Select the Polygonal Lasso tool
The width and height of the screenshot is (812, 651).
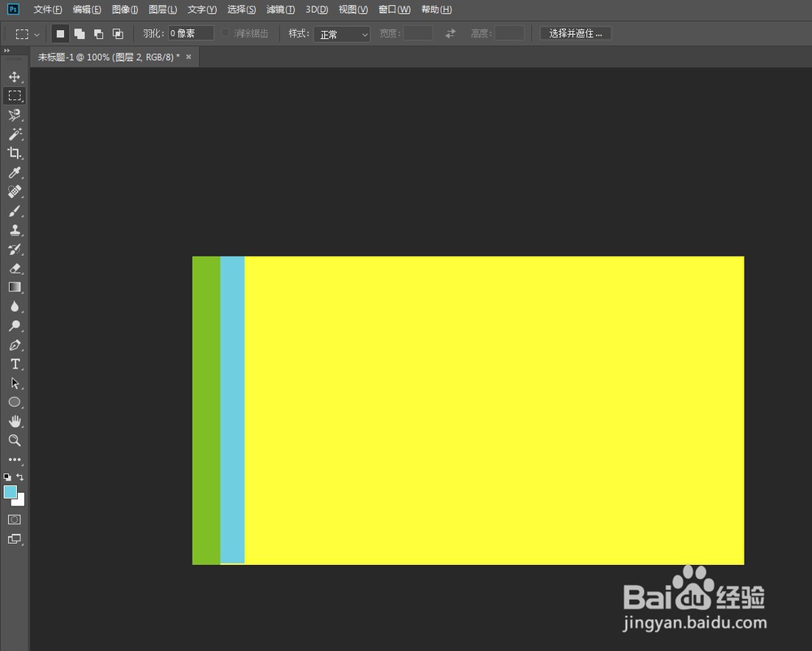click(x=15, y=115)
